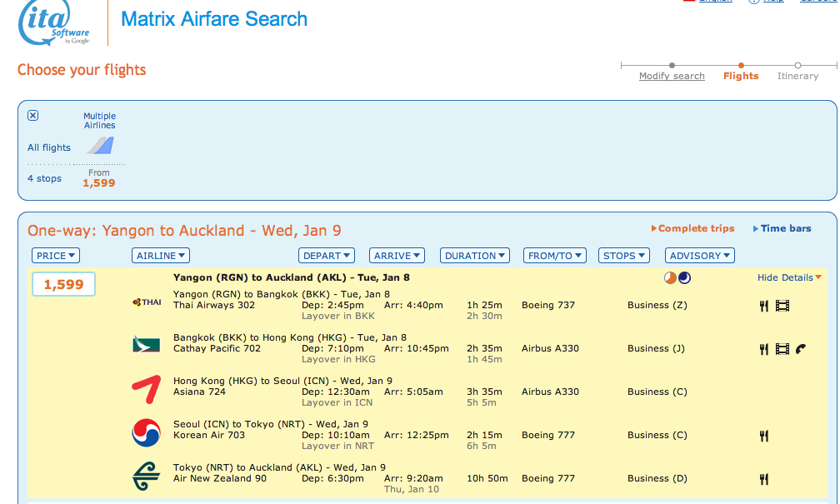Image resolution: width=840 pixels, height=504 pixels.
Task: Click the From 1,599 fare in matrix
Action: coord(98,178)
